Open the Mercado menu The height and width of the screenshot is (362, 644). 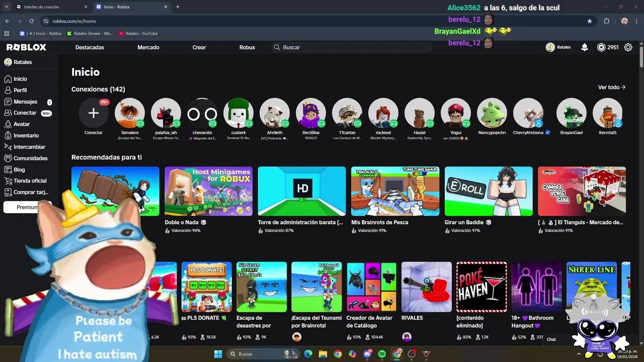click(148, 47)
